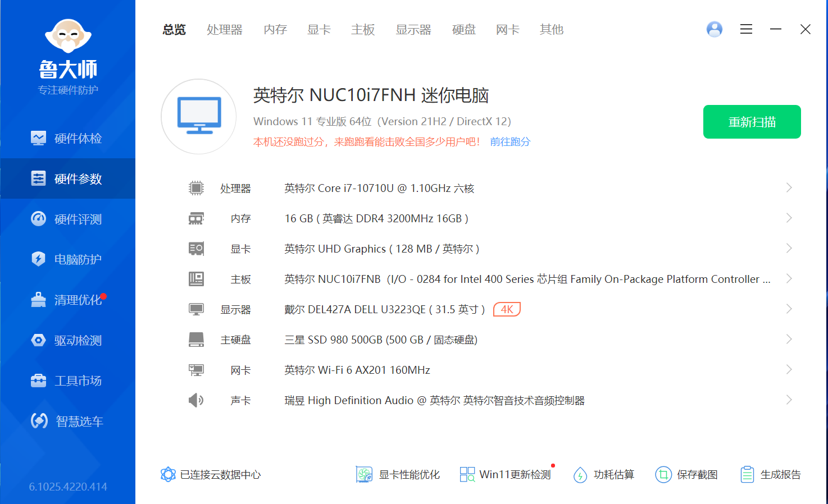Click the 鲁大师 logo mascot

pyautogui.click(x=68, y=37)
